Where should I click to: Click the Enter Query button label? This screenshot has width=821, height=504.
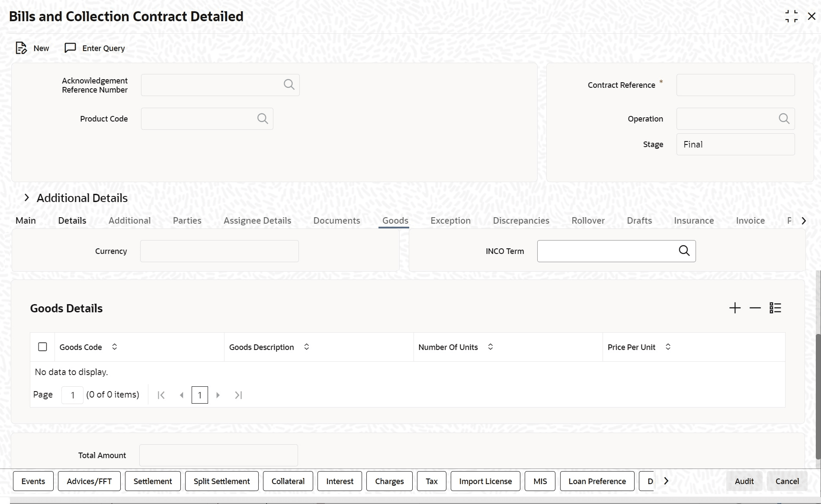click(104, 48)
